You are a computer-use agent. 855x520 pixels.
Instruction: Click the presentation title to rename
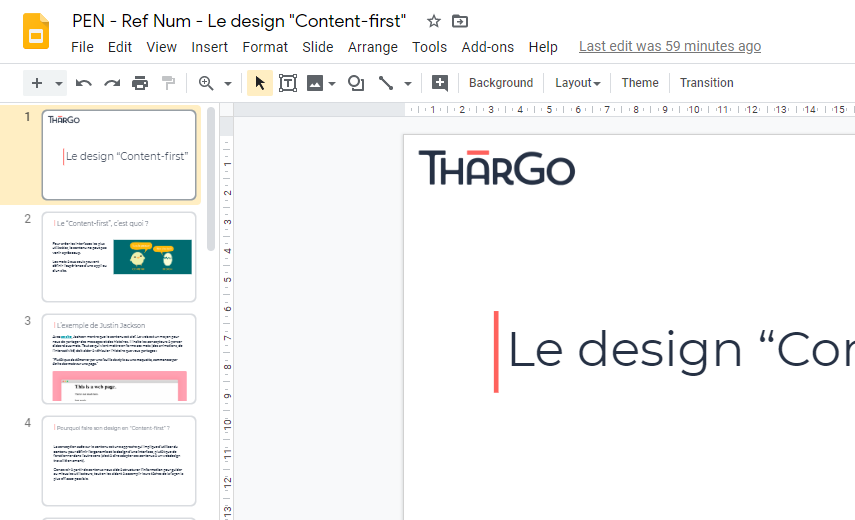[x=239, y=21]
